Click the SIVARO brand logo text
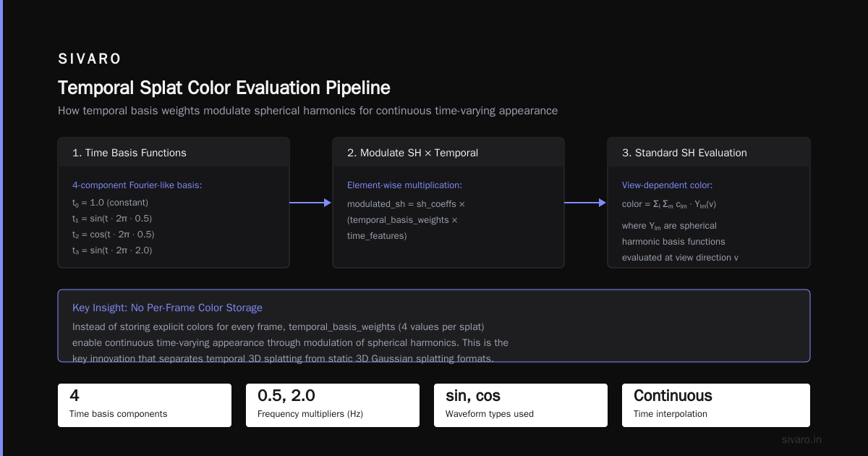The height and width of the screenshot is (456, 868). click(x=90, y=59)
